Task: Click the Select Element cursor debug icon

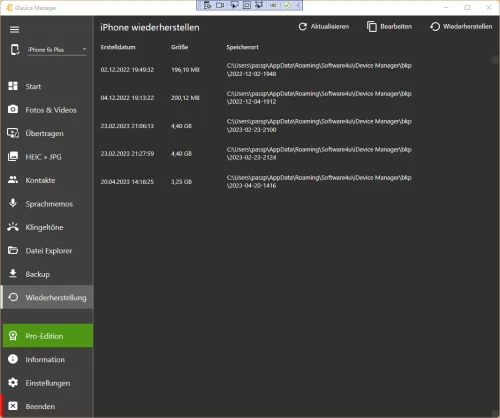Action: (x=234, y=5)
